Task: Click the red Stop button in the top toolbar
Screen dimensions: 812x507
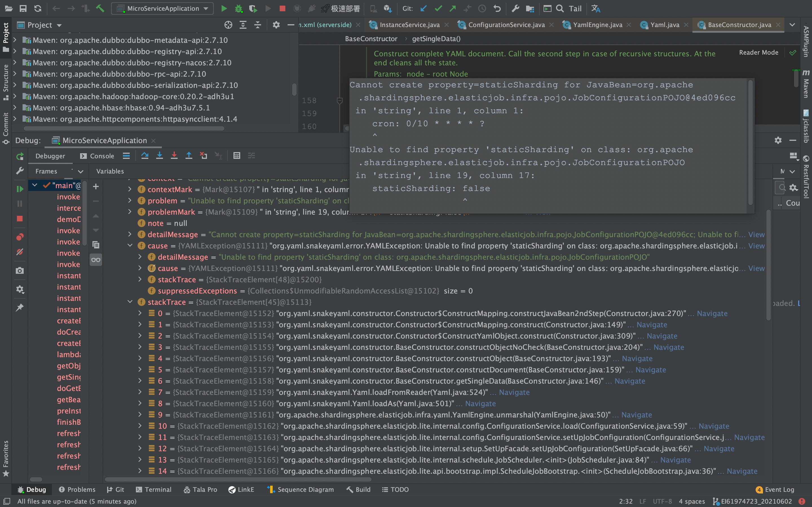Action: [283, 8]
